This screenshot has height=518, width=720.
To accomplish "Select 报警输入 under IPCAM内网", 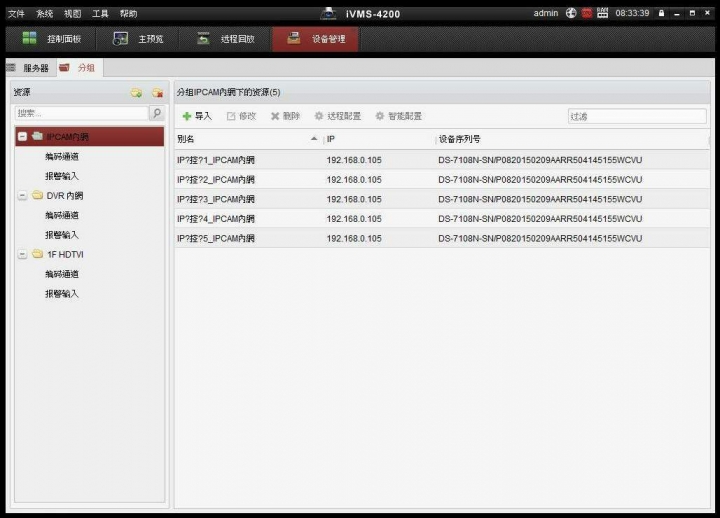I will 62,176.
